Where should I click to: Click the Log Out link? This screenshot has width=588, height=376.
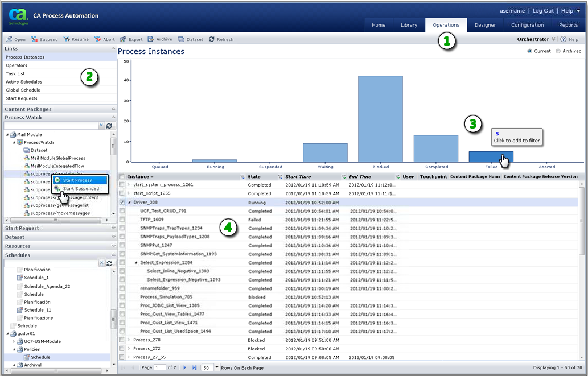[x=543, y=10]
